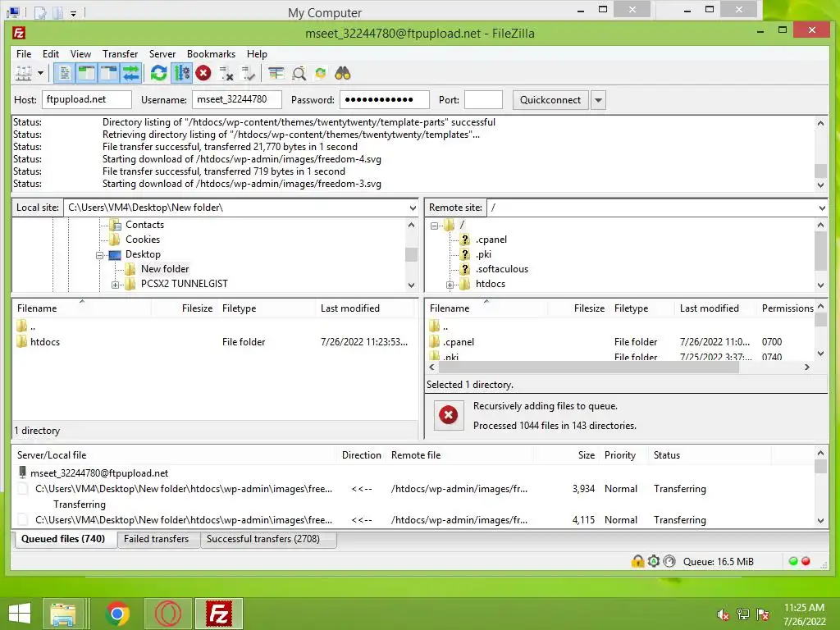
Task: Open the Site Manager dropdown arrow
Action: 40,73
